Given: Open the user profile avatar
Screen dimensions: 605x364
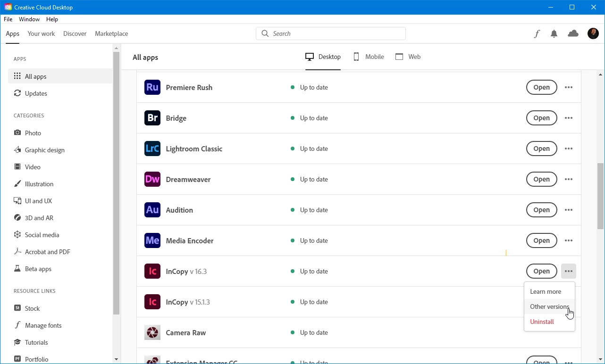Looking at the screenshot, I should tap(593, 33).
